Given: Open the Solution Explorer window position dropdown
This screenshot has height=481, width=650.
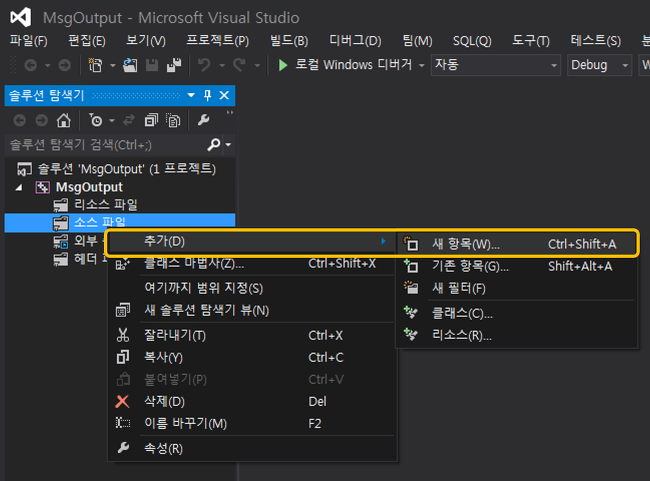Looking at the screenshot, I should pos(191,95).
